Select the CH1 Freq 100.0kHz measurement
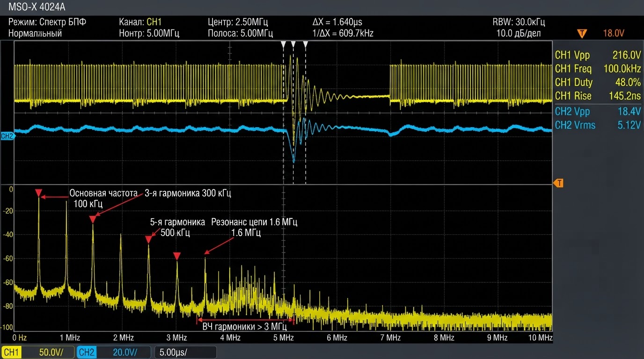 tap(598, 69)
